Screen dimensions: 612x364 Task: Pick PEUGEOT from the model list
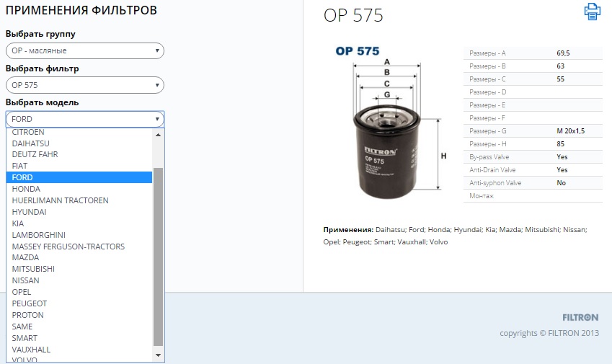point(79,303)
